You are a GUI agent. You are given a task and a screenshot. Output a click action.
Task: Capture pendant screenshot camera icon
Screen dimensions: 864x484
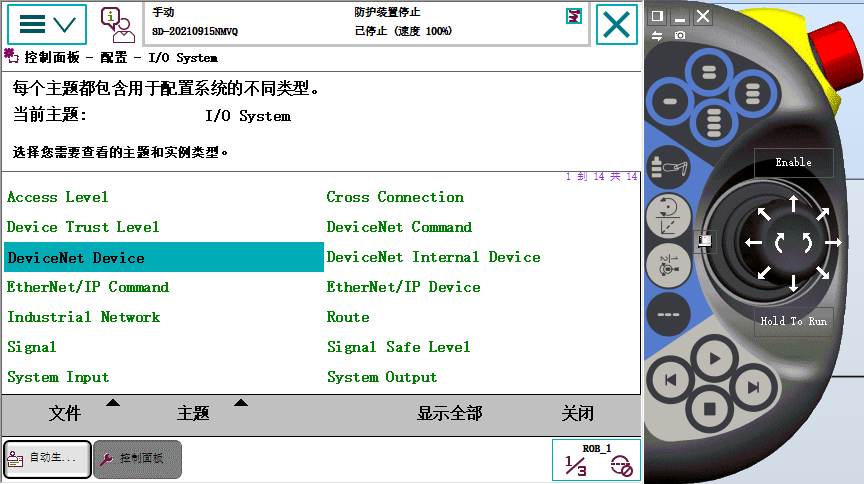click(680, 35)
